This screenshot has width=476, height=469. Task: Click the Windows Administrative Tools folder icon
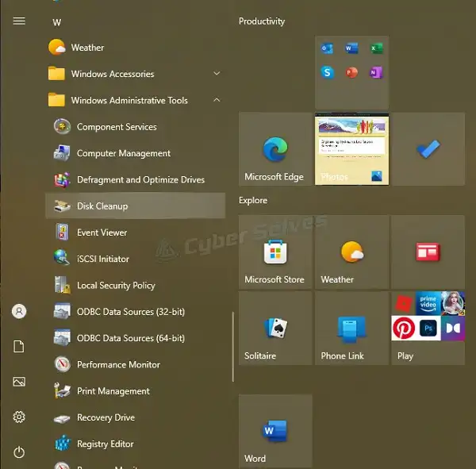coord(56,100)
